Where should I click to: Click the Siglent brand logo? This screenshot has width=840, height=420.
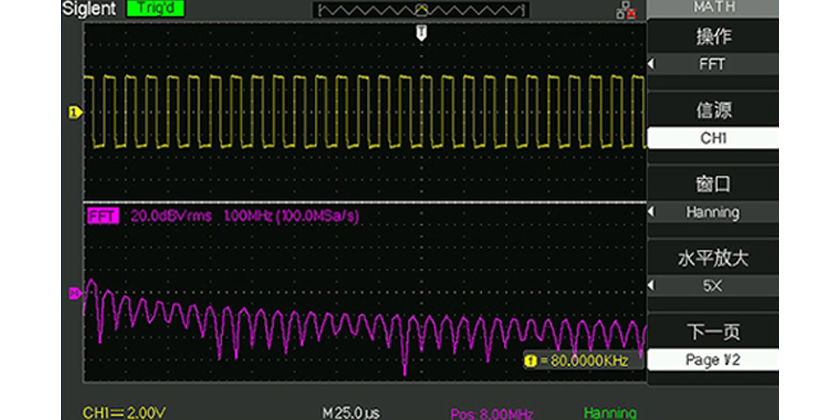point(87,9)
